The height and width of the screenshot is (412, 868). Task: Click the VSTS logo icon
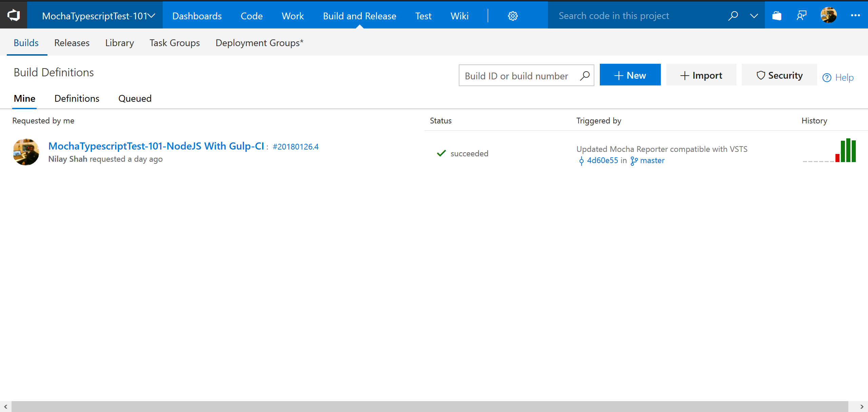[14, 15]
